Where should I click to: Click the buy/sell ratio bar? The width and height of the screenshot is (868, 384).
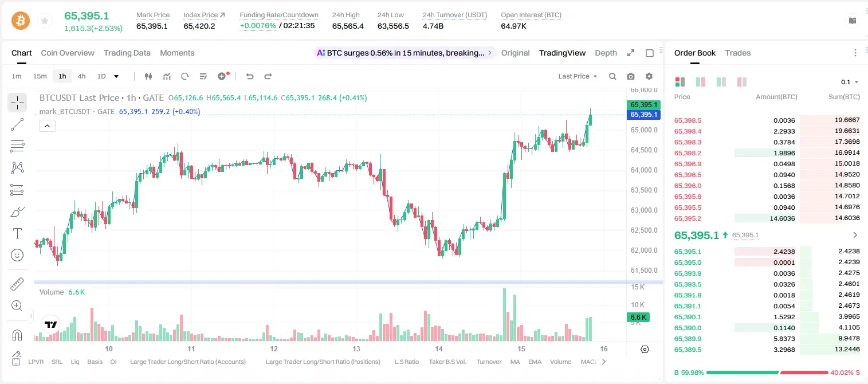(x=767, y=373)
